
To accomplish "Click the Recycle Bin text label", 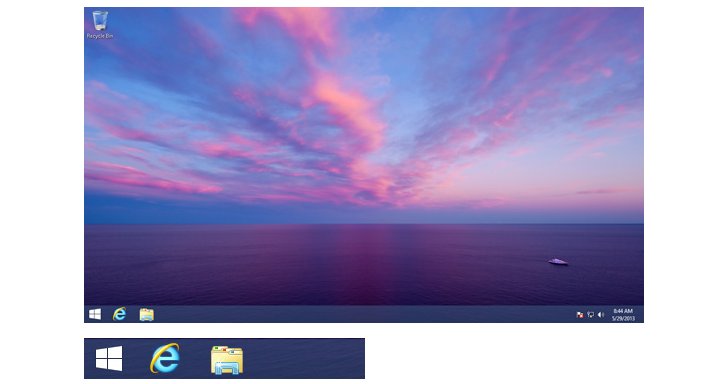I will tap(100, 36).
